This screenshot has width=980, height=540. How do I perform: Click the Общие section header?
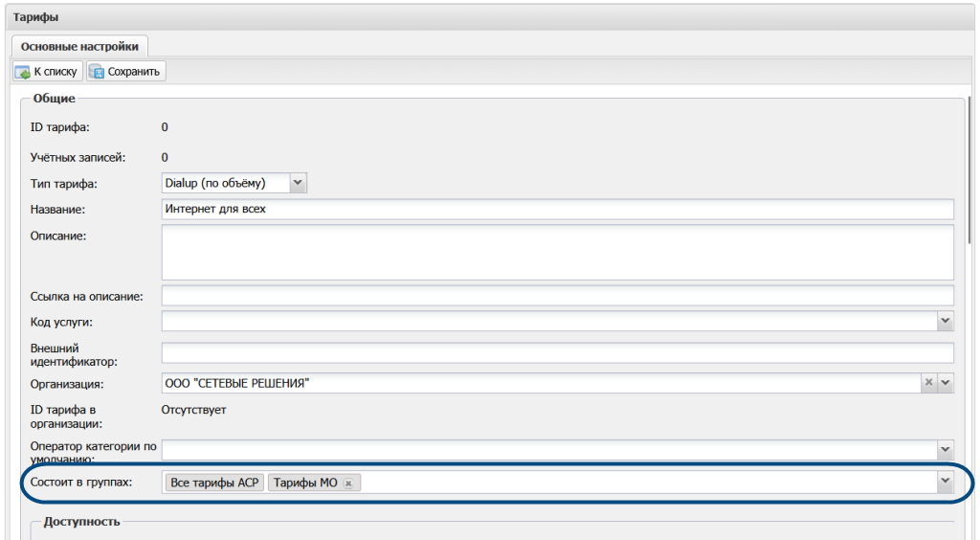click(55, 98)
